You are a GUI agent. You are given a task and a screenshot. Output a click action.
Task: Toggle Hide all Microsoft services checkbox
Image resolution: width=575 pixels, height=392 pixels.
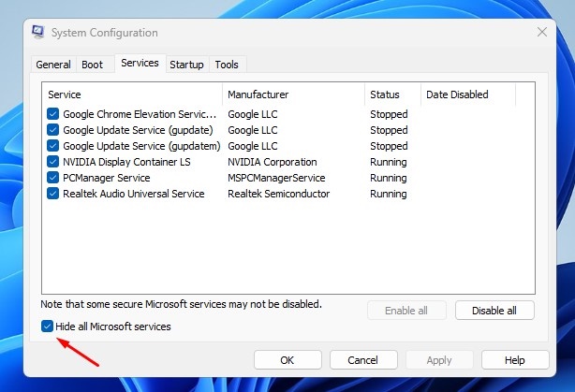coord(48,327)
